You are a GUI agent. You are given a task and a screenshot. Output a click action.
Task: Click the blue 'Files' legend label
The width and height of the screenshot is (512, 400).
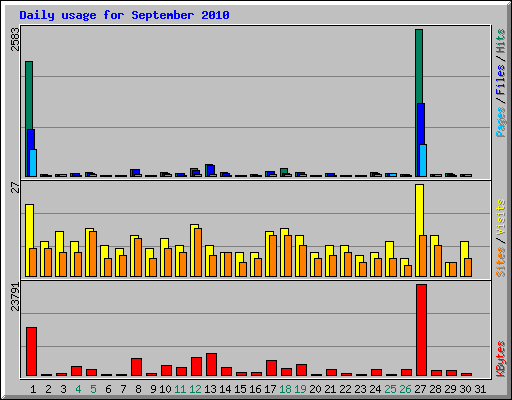point(500,79)
